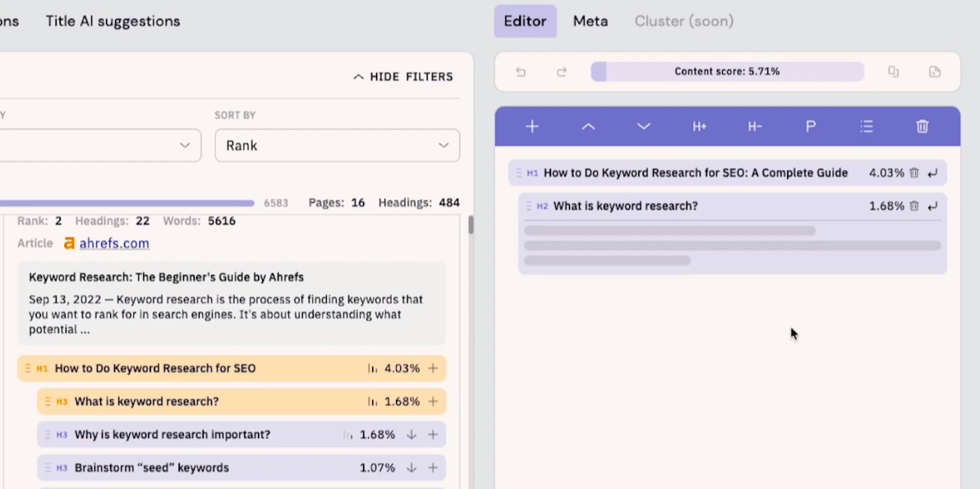
Task: Move selected block up with chevron-up
Action: pos(588,127)
